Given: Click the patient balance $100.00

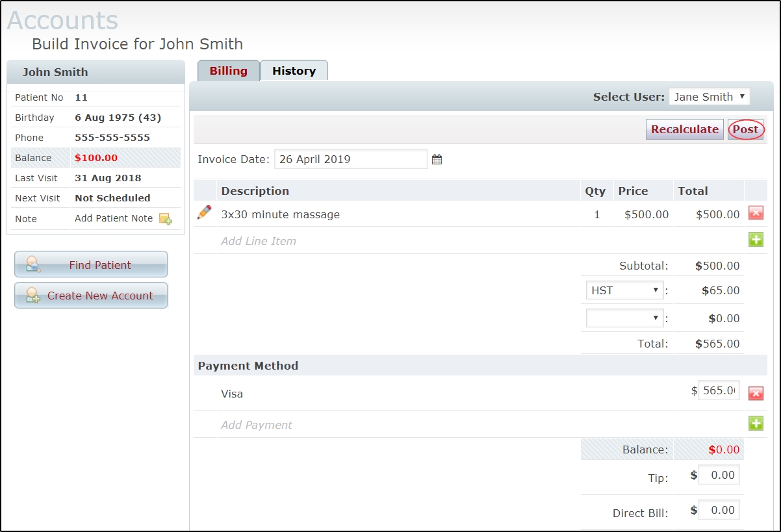Looking at the screenshot, I should pos(96,158).
